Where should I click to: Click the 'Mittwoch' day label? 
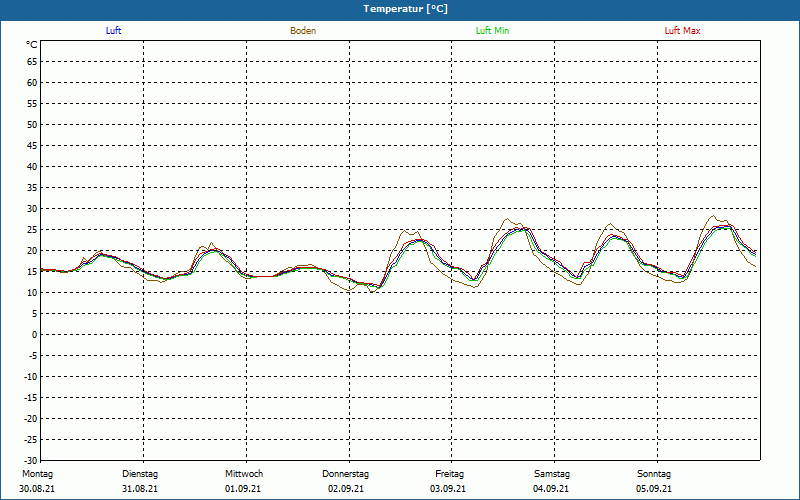click(x=244, y=474)
